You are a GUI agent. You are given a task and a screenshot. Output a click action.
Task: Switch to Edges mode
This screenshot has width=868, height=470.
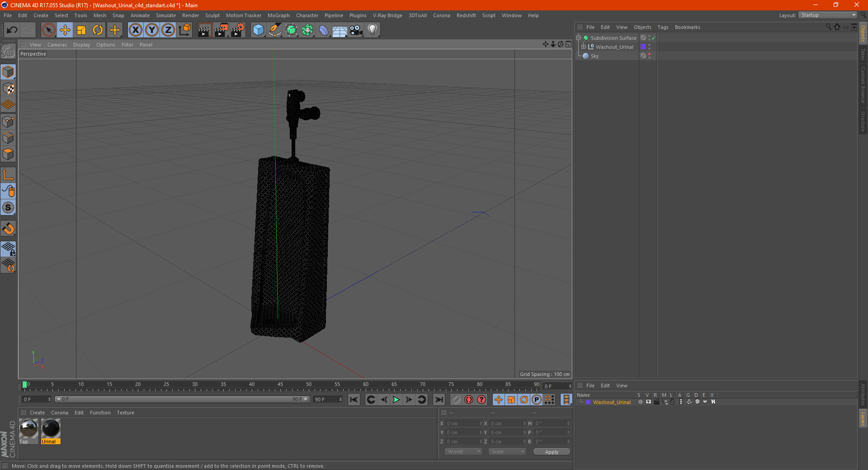click(8, 138)
